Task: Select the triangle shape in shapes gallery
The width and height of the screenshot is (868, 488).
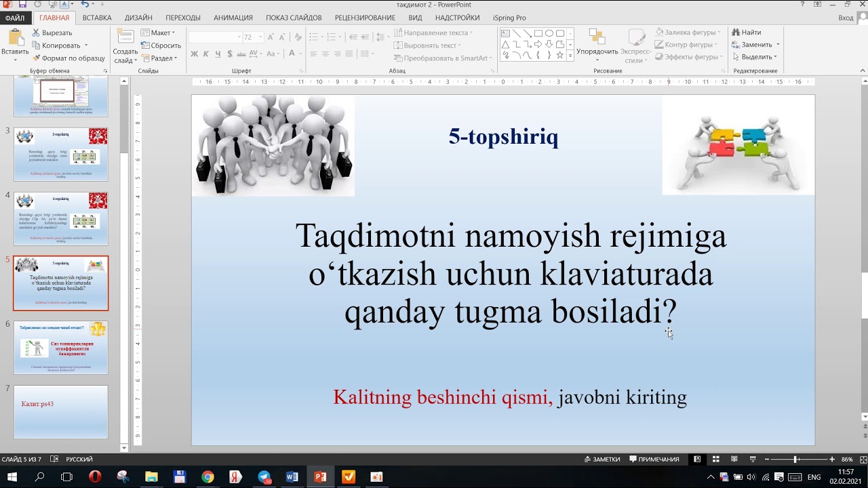Action: pyautogui.click(x=505, y=44)
